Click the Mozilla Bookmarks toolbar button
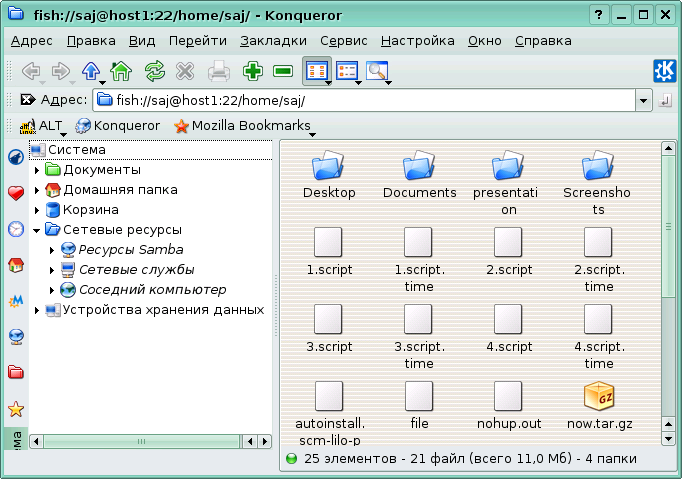Image resolution: width=682 pixels, height=479 pixels. point(241,127)
